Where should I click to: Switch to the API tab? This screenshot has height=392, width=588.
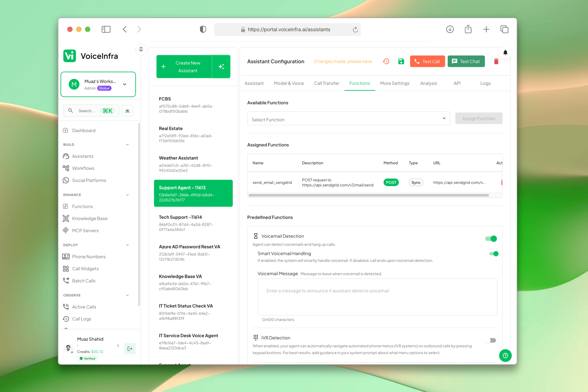coord(457,83)
